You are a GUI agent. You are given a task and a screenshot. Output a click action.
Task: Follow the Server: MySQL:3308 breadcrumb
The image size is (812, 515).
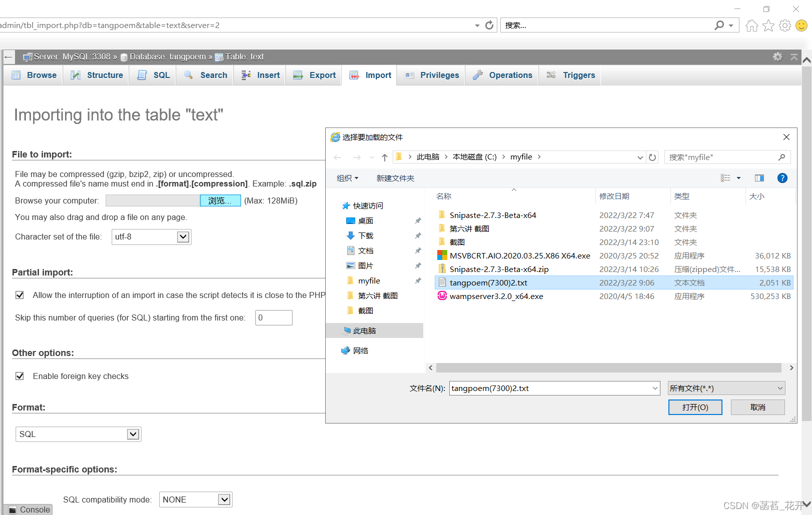[72, 56]
